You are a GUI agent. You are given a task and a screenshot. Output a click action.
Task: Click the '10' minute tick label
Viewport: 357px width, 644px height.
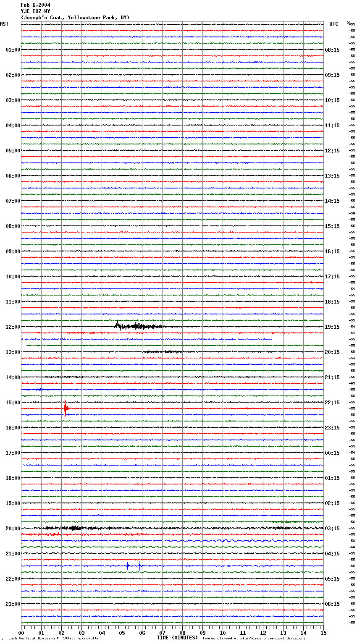[223, 633]
